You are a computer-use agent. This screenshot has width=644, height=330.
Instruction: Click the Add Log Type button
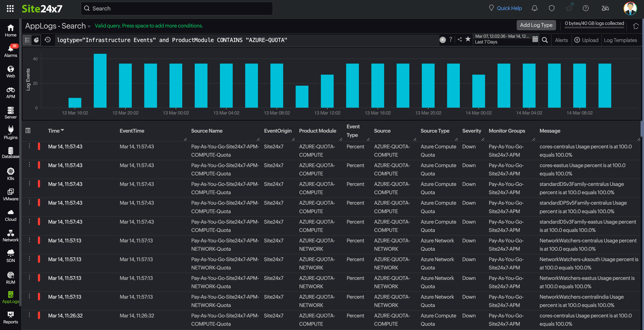click(536, 25)
